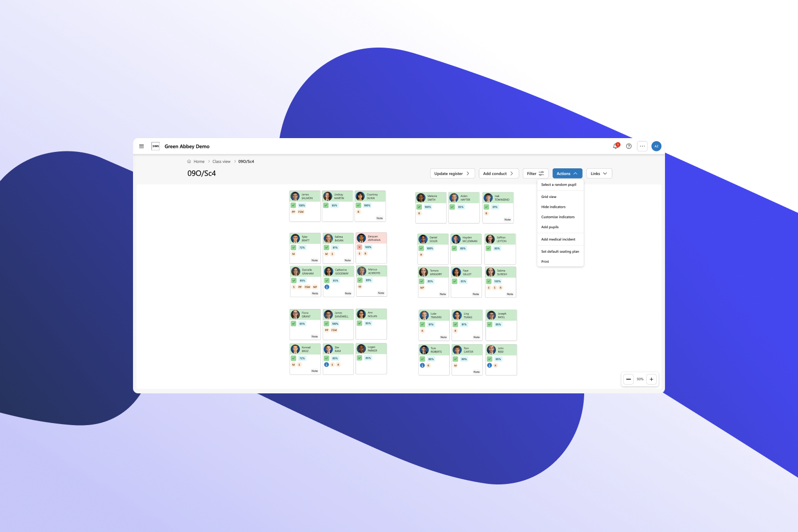Toggle James Salmon's green attendance check

coord(294,205)
